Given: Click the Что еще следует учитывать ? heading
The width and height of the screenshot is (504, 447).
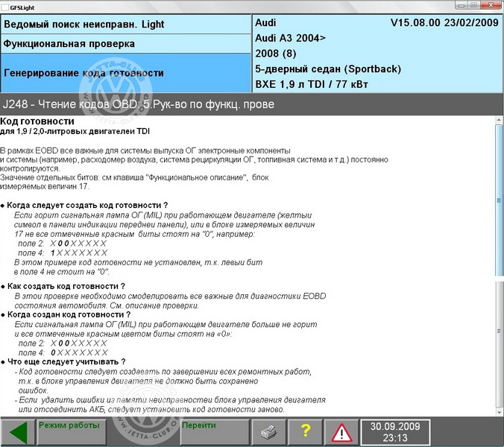Looking at the screenshot, I should [66, 361].
